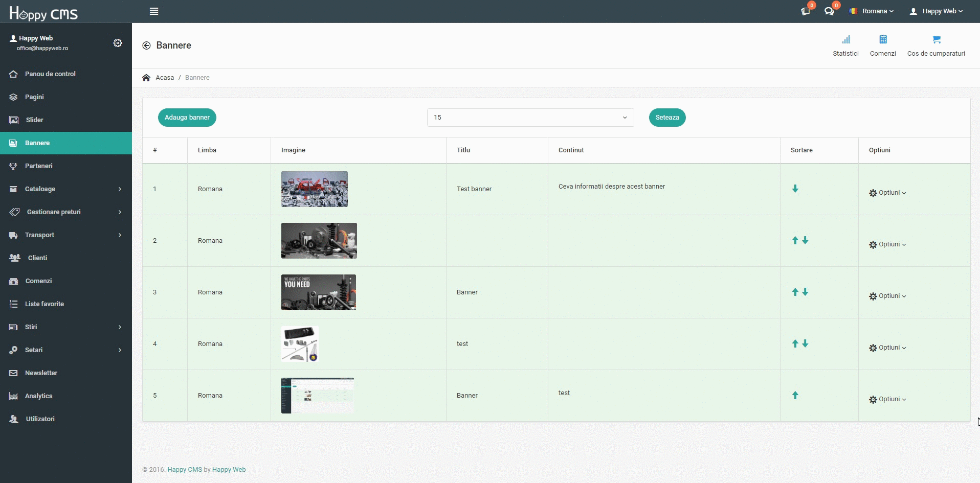Open the banner 2 car parts thumbnail
This screenshot has width=980, height=483.
[319, 241]
